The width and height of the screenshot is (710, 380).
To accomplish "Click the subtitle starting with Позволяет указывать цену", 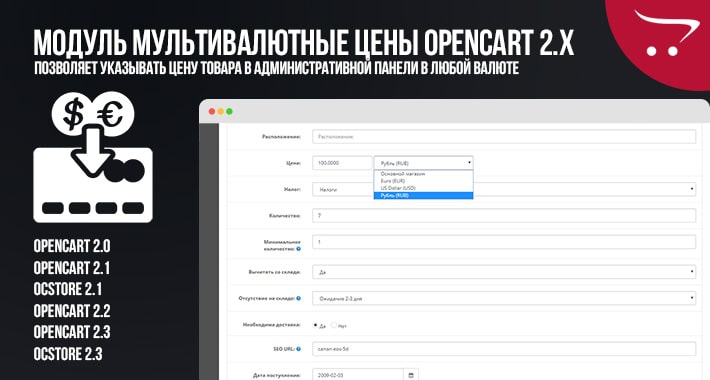I will 276,68.
